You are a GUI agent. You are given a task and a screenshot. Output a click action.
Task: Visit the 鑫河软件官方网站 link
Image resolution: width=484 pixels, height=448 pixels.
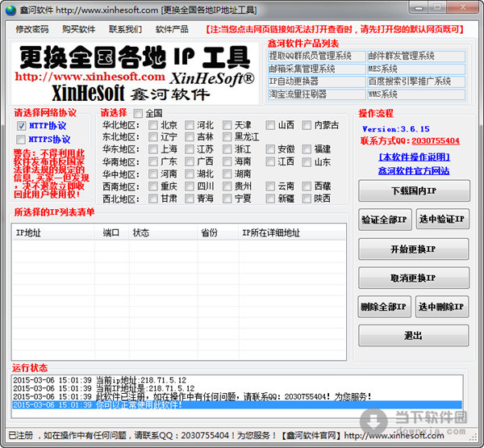pos(414,171)
